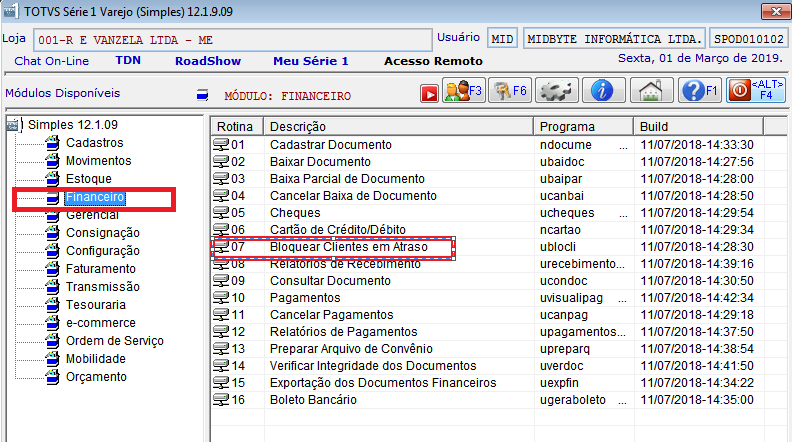792x442 pixels.
Task: Select Verificar Integridade dos Documentos routine
Action: (x=373, y=366)
